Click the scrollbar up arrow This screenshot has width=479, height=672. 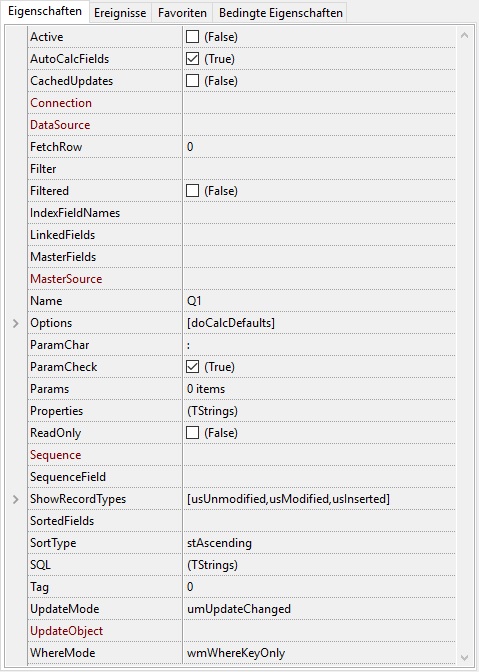pos(464,36)
